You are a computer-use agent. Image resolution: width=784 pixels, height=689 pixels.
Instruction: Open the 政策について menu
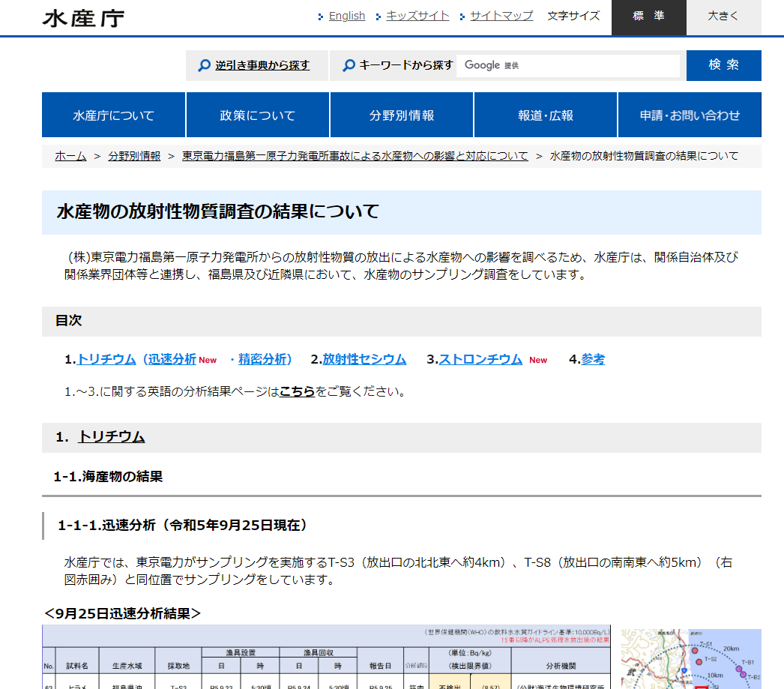coord(257,115)
